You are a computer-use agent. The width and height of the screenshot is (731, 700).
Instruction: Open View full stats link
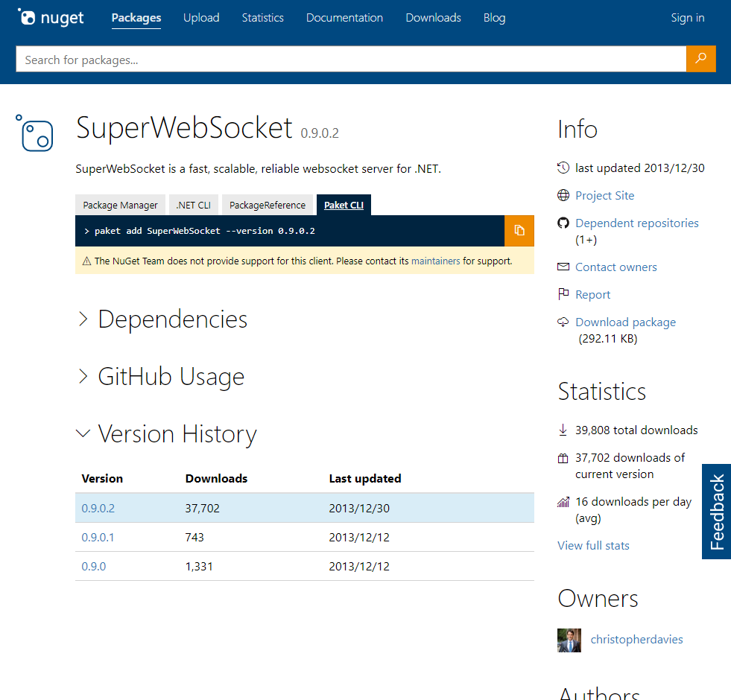(x=593, y=545)
